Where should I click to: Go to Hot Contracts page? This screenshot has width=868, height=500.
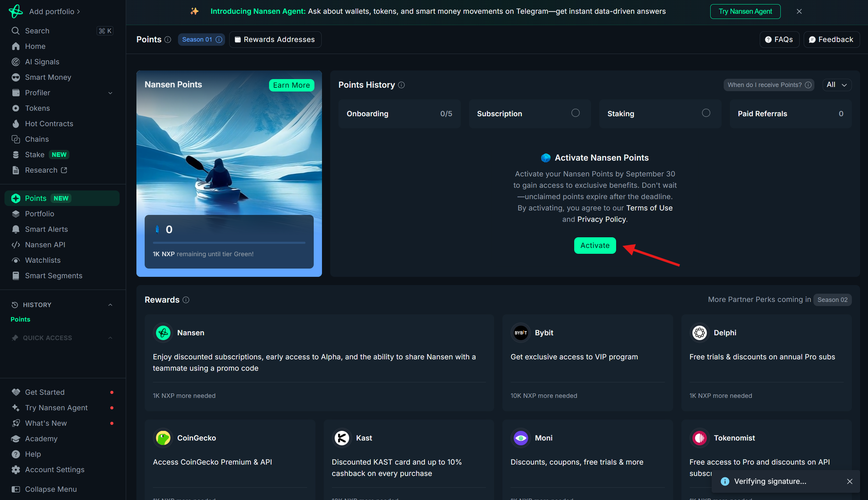tap(62, 123)
